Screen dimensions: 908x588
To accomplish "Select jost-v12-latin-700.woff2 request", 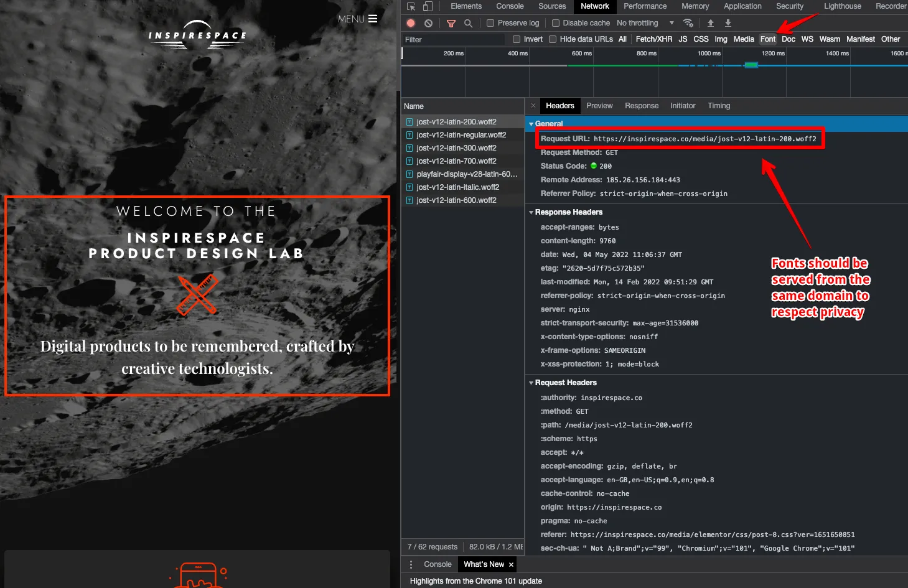I will click(x=462, y=161).
